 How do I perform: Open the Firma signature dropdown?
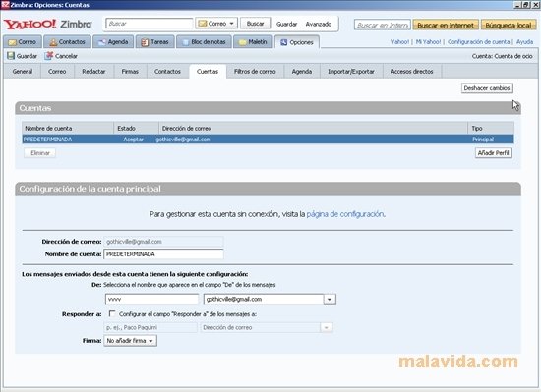click(x=130, y=341)
